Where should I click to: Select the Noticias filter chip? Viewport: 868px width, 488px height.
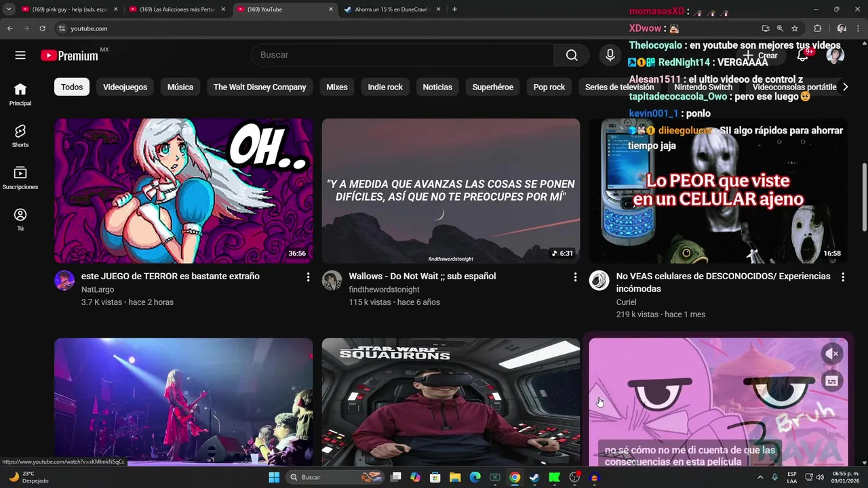[437, 87]
